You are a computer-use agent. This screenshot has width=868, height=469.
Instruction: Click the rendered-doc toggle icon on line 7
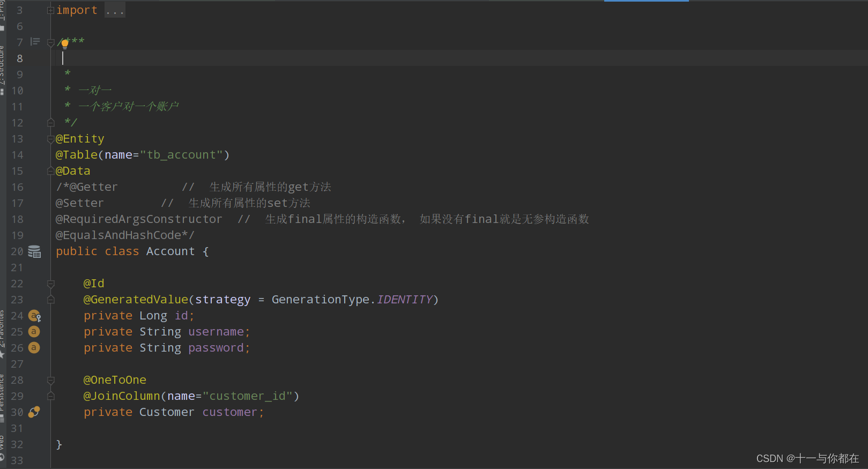tap(35, 41)
